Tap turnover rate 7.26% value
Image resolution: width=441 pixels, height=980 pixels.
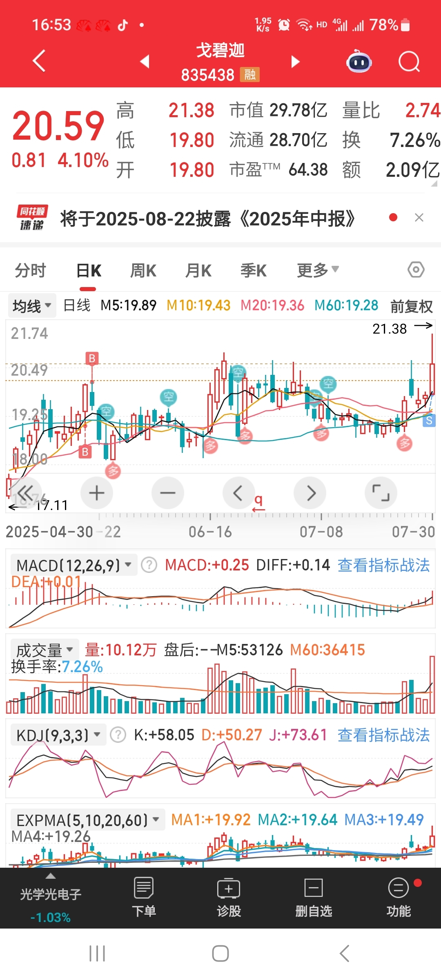[x=415, y=140]
